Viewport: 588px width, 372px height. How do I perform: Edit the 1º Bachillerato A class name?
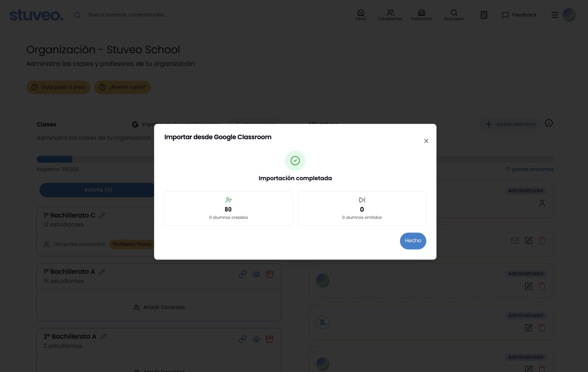pyautogui.click(x=102, y=272)
